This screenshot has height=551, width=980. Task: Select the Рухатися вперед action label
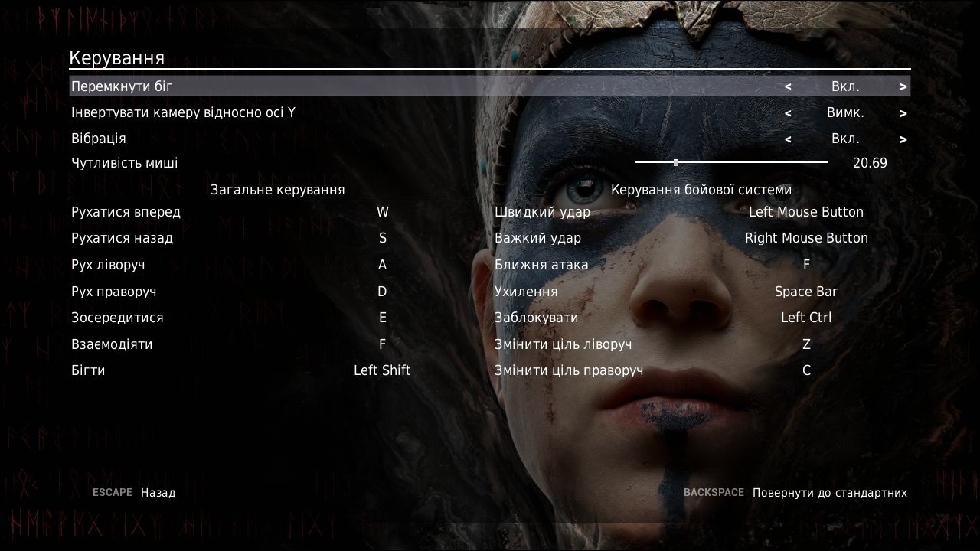(126, 212)
